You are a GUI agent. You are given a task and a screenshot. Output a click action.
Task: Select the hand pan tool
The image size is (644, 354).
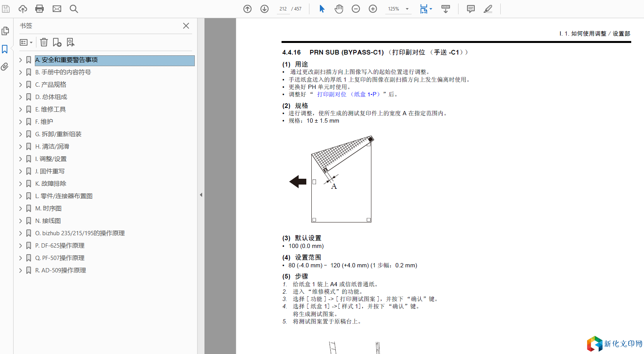click(339, 9)
